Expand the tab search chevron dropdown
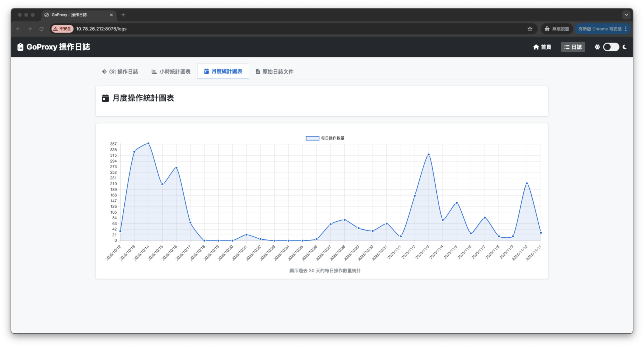This screenshot has width=644, height=347. click(x=626, y=15)
